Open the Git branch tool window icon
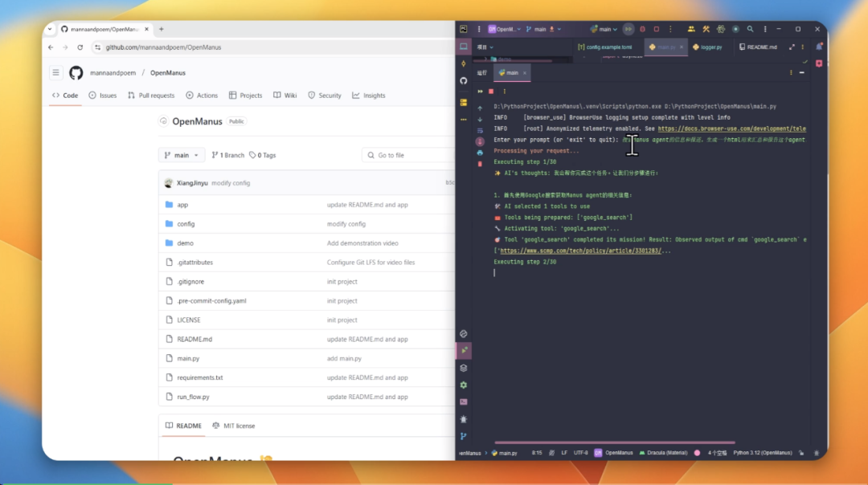 pyautogui.click(x=464, y=436)
